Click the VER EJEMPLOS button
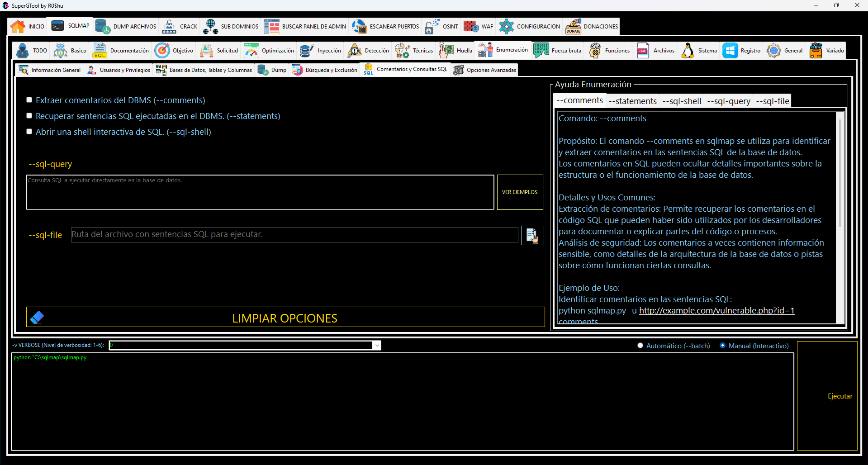Image resolution: width=868 pixels, height=465 pixels. (x=520, y=192)
